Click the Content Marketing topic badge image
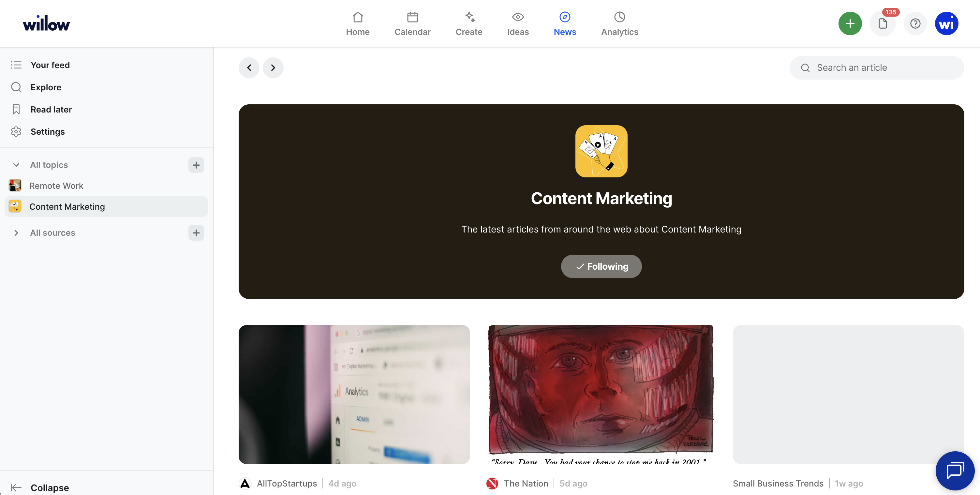 point(601,151)
